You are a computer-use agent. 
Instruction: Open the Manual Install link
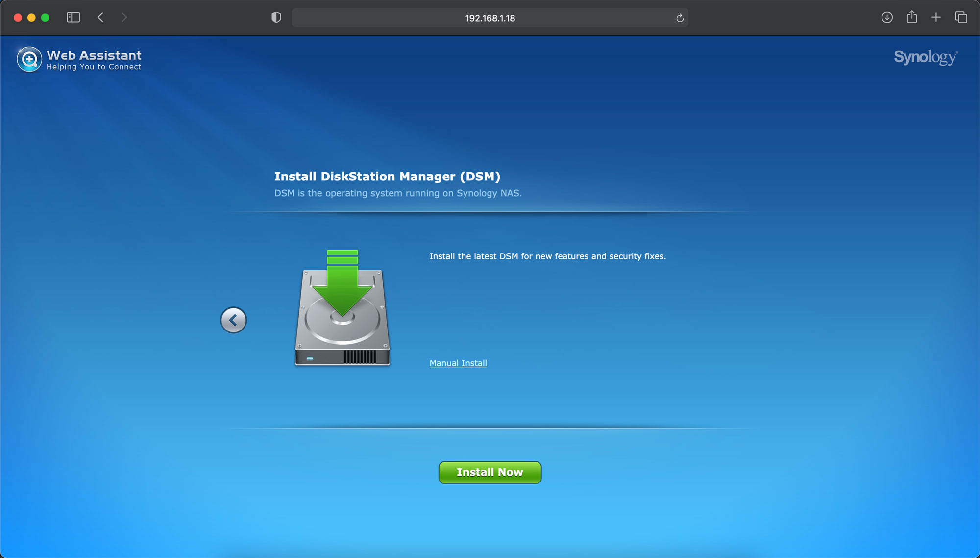pos(458,363)
